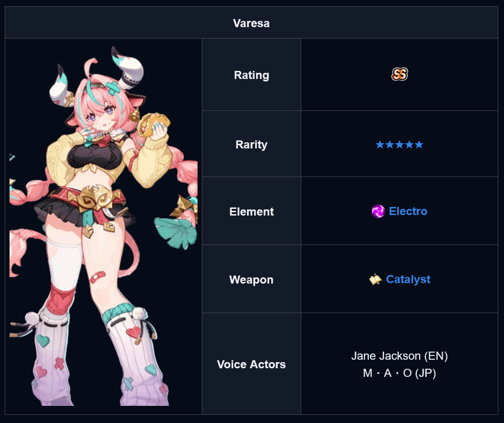504x423 pixels.
Task: Click the last star in rarity row
Action: tap(419, 145)
